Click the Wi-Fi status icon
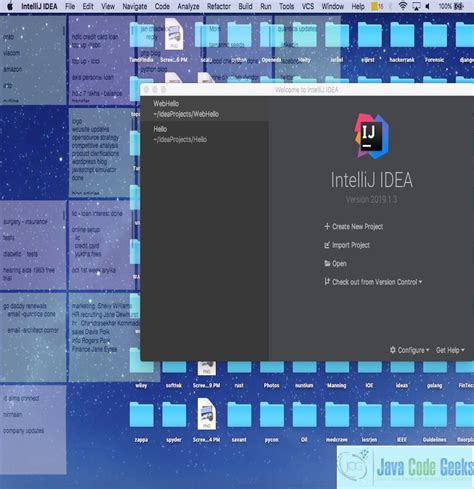The image size is (474, 489). tap(403, 6)
